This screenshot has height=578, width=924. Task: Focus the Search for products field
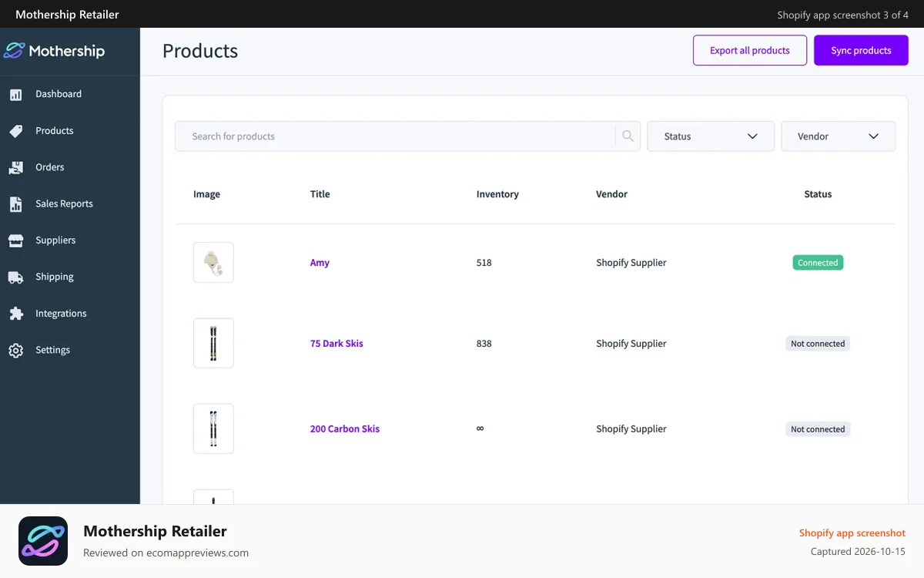click(395, 136)
